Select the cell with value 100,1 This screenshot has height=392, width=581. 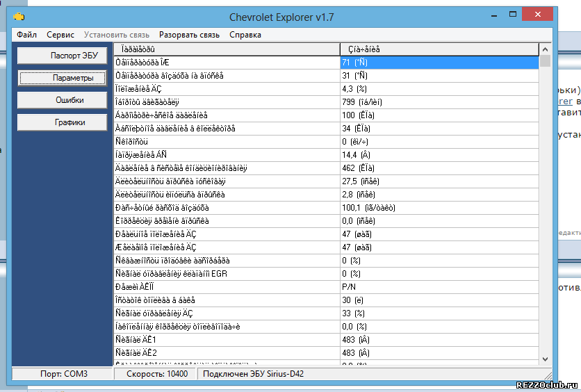click(x=439, y=208)
